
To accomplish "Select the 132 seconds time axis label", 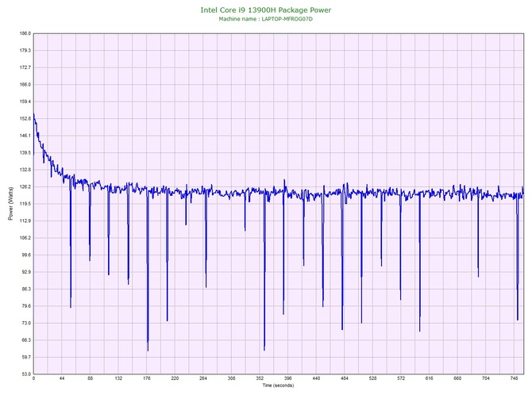I will tap(118, 378).
